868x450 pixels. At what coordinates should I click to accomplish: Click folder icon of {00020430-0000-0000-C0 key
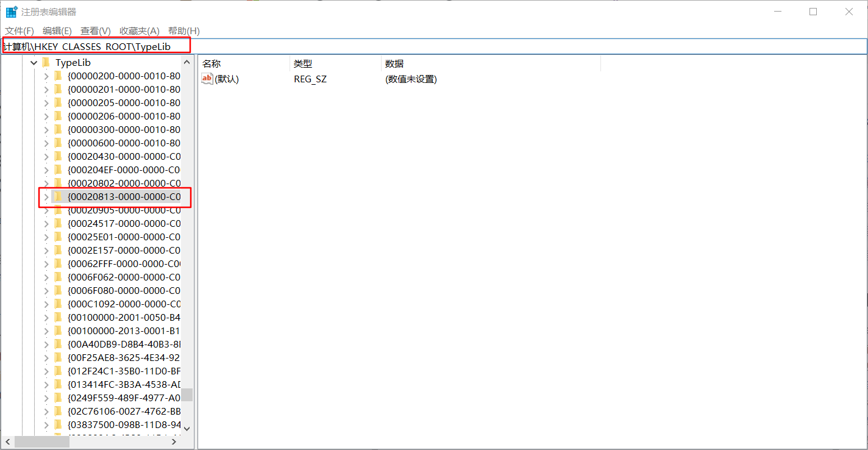click(x=59, y=156)
